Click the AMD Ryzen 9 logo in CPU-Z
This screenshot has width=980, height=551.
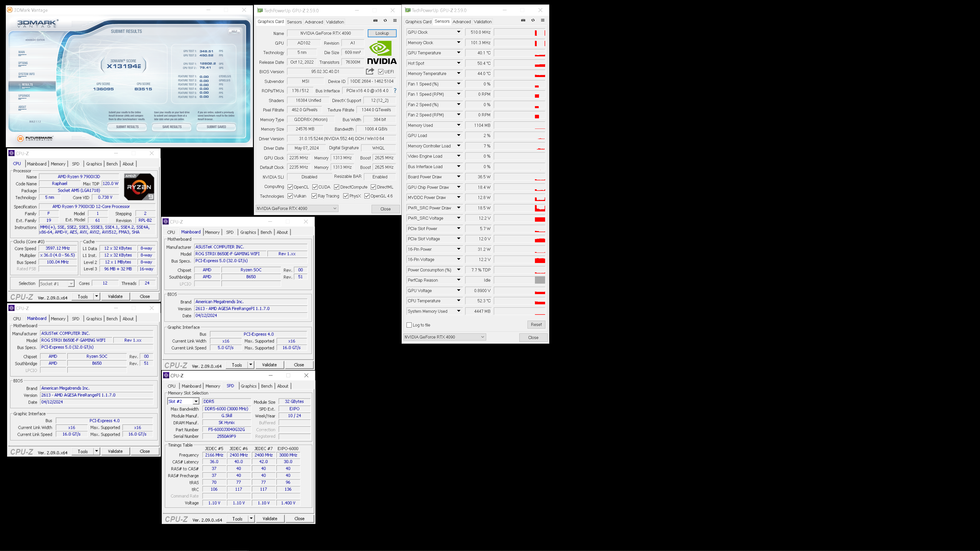point(139,187)
